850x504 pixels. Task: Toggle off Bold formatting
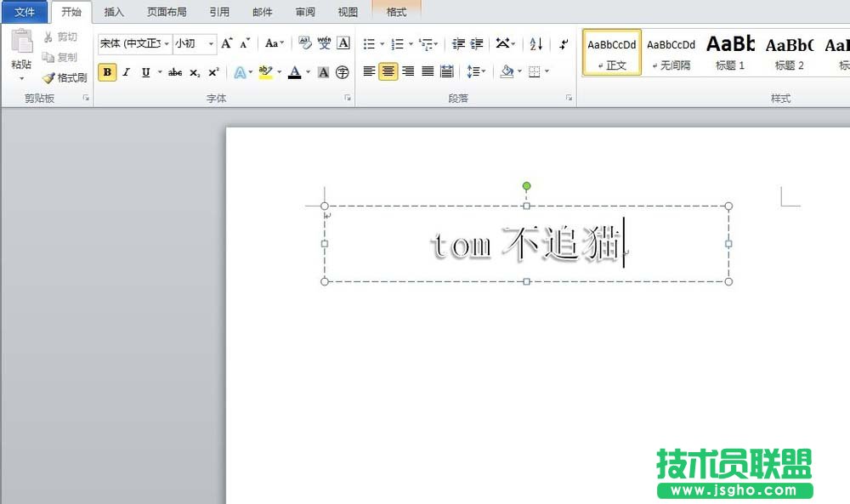pyautogui.click(x=105, y=72)
